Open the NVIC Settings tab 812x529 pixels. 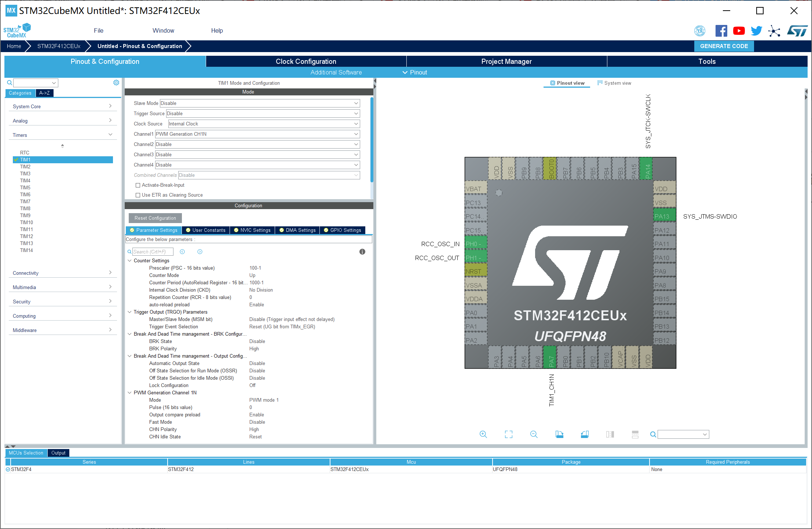(x=252, y=230)
